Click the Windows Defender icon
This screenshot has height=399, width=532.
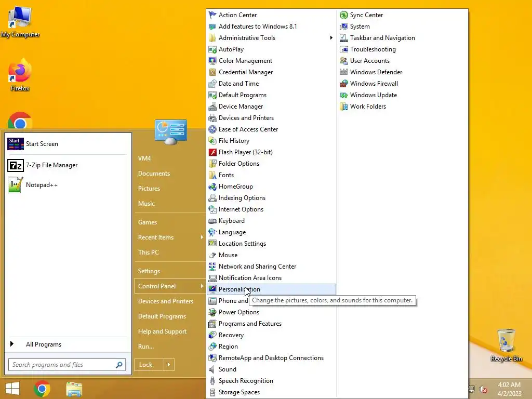tap(344, 72)
